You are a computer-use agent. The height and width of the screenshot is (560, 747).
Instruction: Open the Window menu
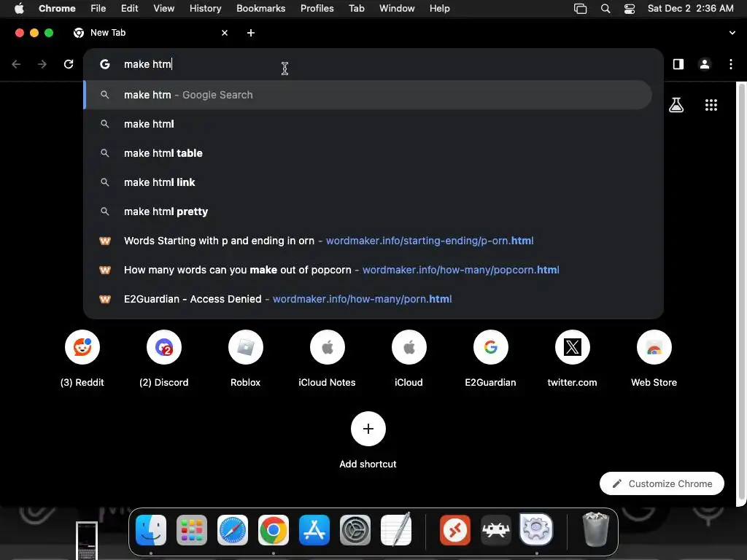398,9
